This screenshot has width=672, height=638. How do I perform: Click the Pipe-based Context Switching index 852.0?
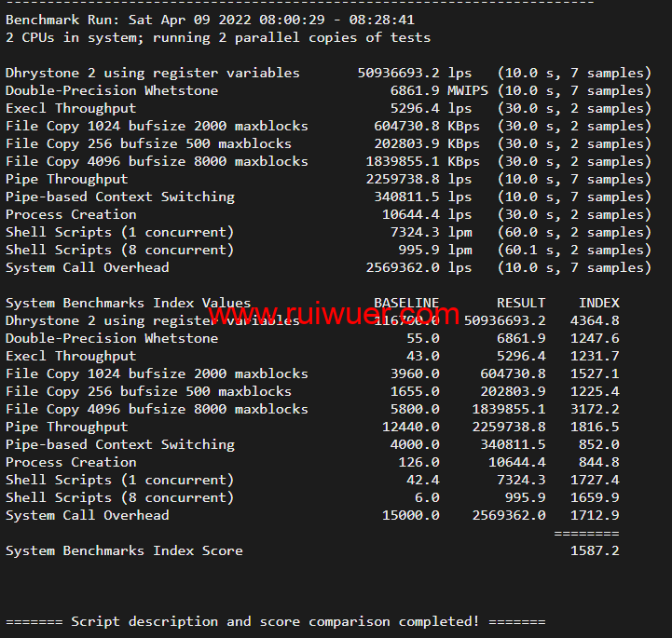pos(598,444)
